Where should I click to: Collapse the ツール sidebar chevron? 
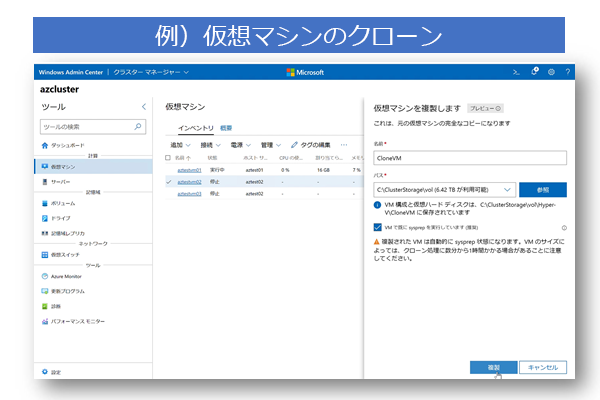click(144, 107)
